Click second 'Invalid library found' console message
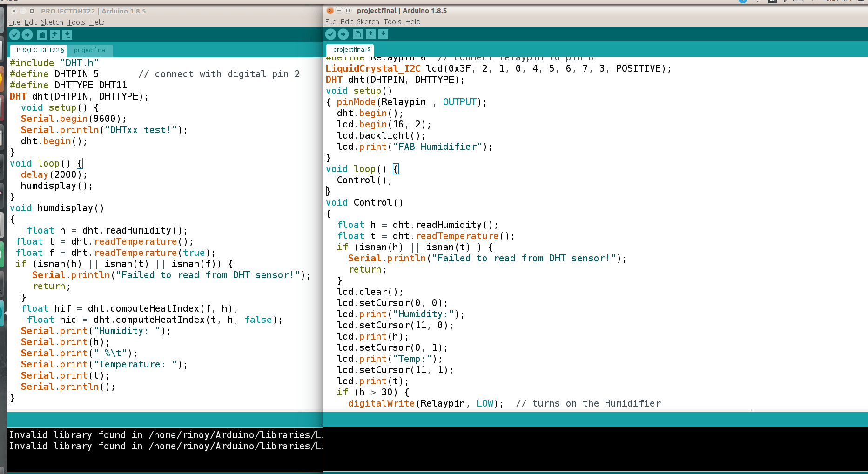This screenshot has width=868, height=474. click(x=166, y=446)
